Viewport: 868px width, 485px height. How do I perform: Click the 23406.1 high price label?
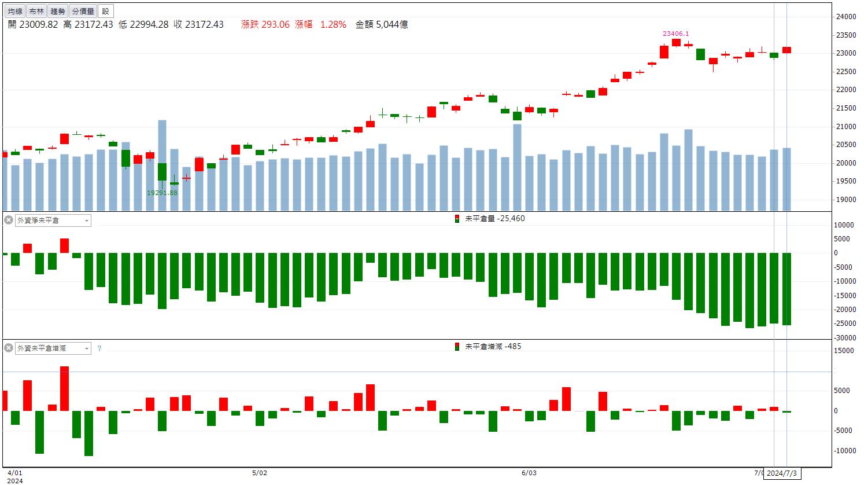coord(675,34)
